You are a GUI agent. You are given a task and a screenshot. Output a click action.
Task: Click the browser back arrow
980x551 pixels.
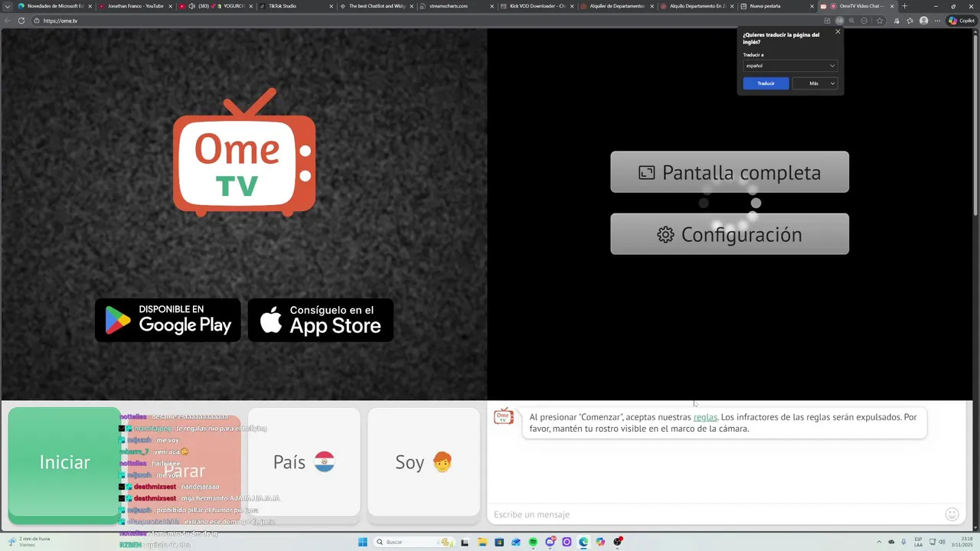click(x=8, y=21)
